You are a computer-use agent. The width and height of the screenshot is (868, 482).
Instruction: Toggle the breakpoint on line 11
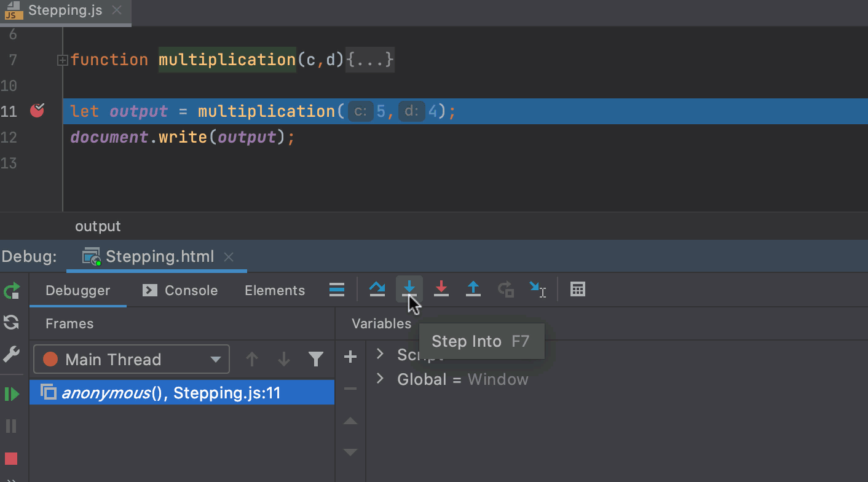(37, 111)
